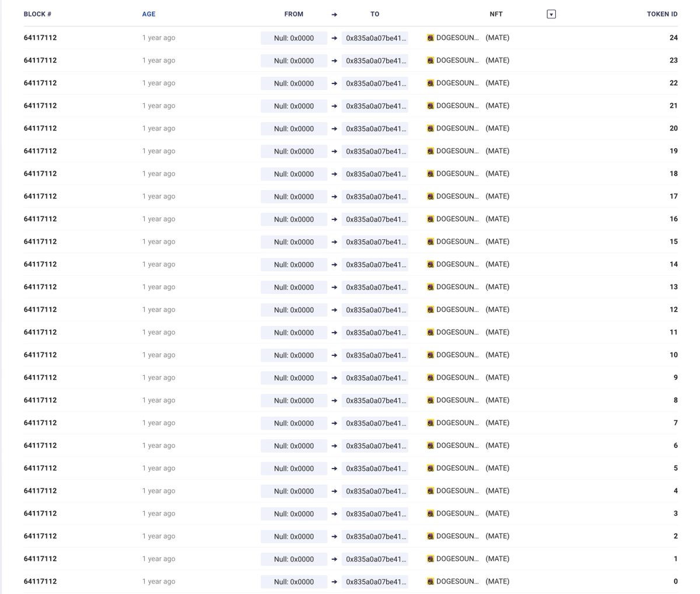Viewport: 700px width, 594px height.
Task: Open the NFT column filter dropdown
Action: tap(551, 13)
